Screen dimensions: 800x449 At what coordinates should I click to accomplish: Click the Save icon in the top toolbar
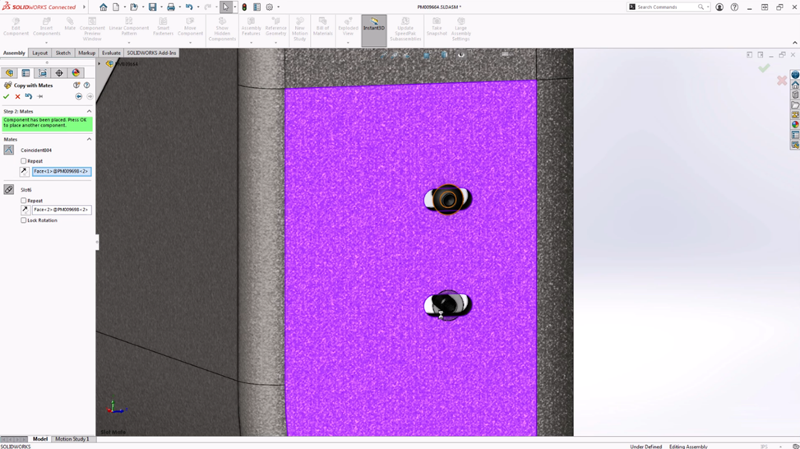tap(153, 7)
